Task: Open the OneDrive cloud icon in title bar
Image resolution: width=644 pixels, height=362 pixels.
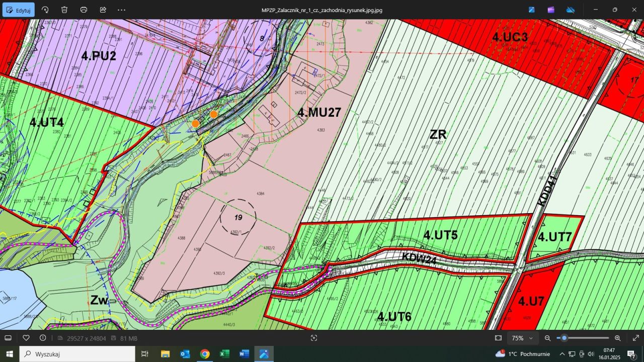Action: (571, 10)
